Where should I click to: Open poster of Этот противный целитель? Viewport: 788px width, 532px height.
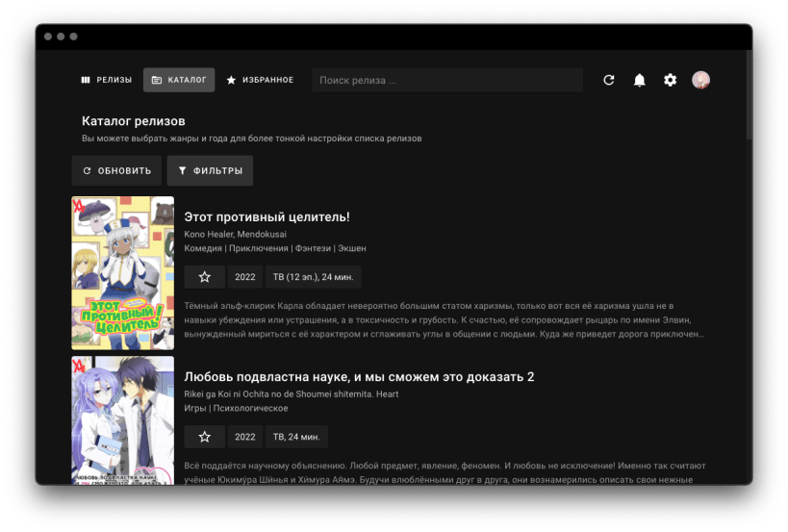pyautogui.click(x=123, y=273)
